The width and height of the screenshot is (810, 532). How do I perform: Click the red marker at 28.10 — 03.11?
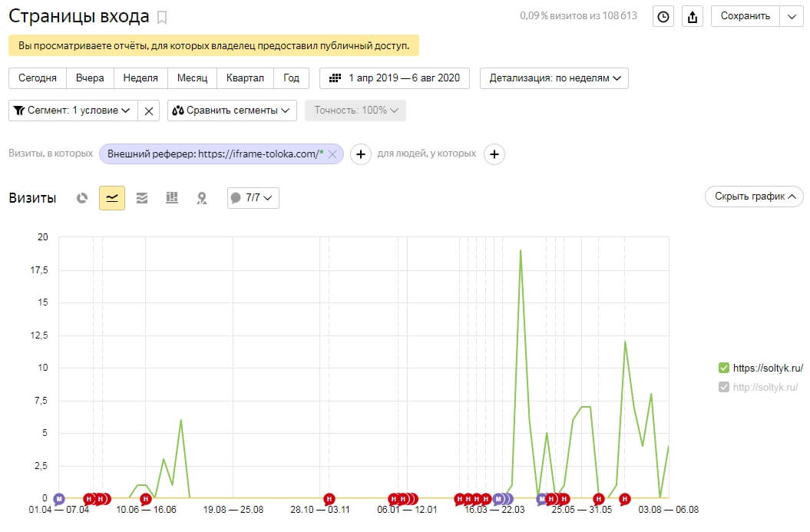329,499
